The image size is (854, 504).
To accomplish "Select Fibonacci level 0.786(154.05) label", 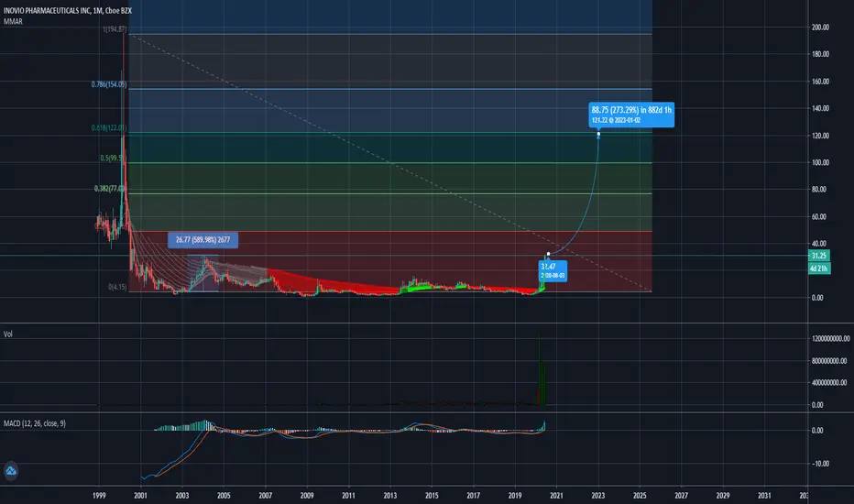I will coord(109,84).
